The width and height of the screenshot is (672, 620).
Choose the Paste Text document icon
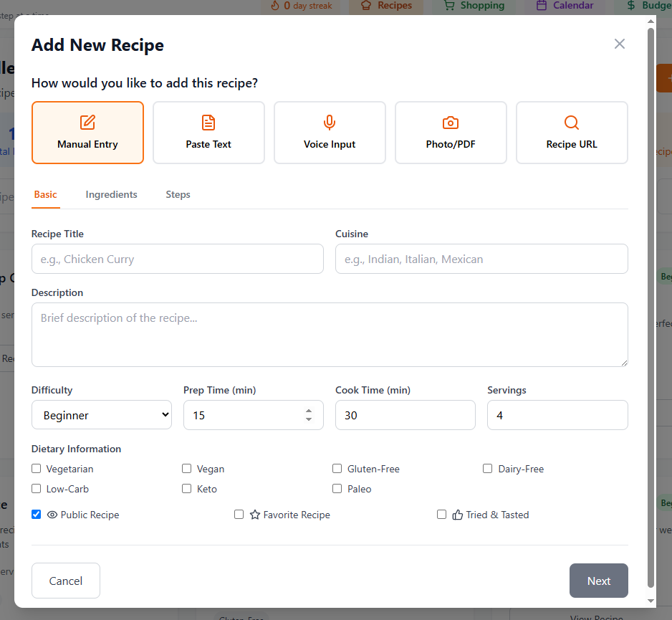tap(208, 123)
